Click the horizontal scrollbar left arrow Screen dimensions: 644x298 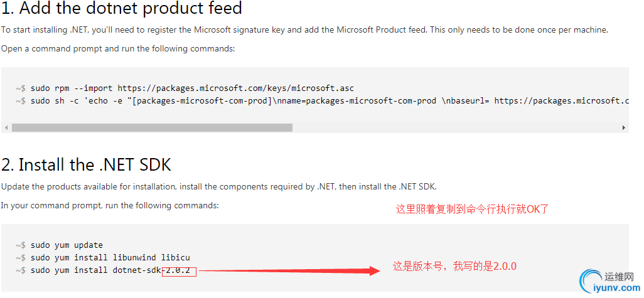click(6, 127)
